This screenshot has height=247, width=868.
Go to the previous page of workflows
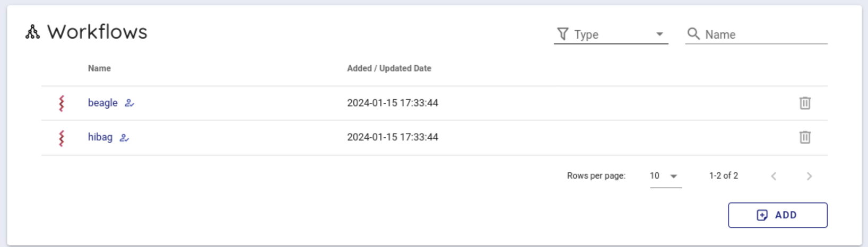point(774,176)
